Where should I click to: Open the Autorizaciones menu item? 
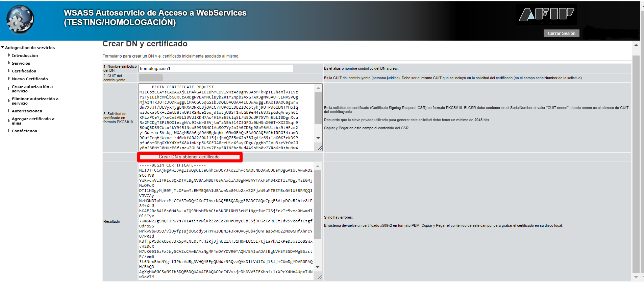[x=27, y=111]
